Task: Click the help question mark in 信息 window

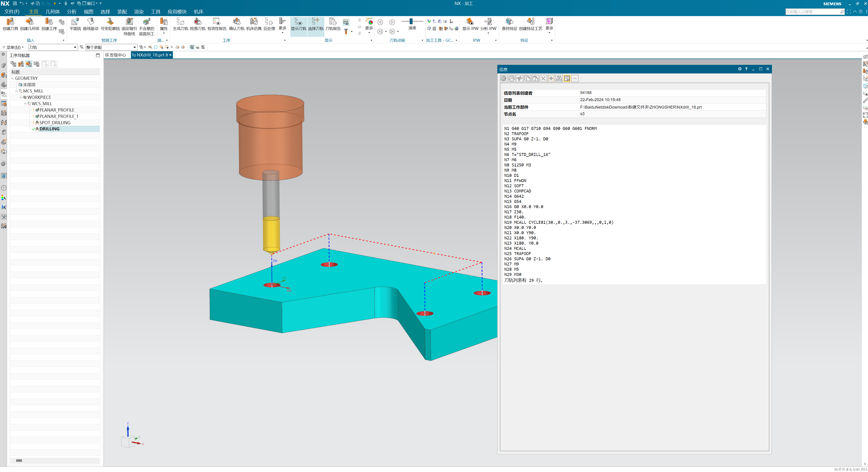Action: point(746,69)
